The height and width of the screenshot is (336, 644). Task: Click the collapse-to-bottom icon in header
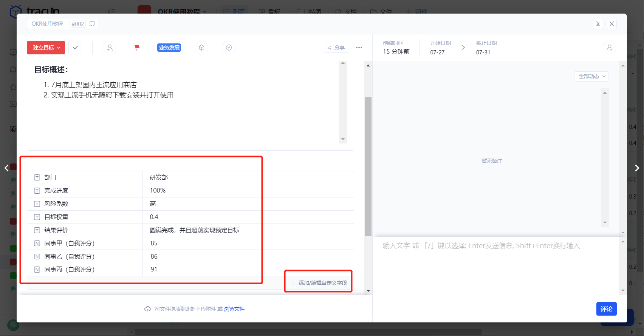(x=598, y=24)
